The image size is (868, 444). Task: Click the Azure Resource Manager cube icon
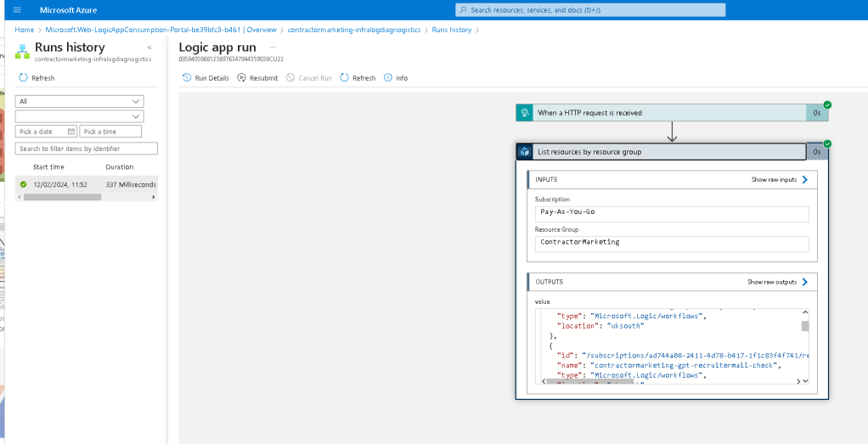524,152
